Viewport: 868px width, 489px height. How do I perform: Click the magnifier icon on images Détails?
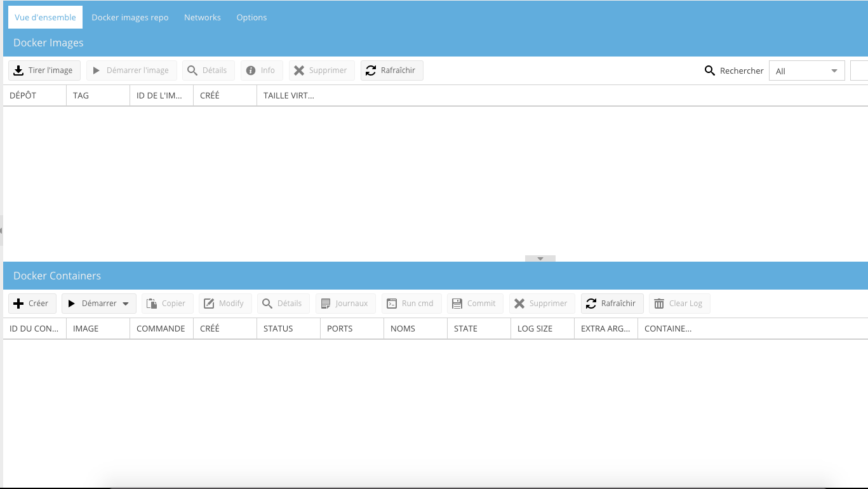pyautogui.click(x=192, y=70)
